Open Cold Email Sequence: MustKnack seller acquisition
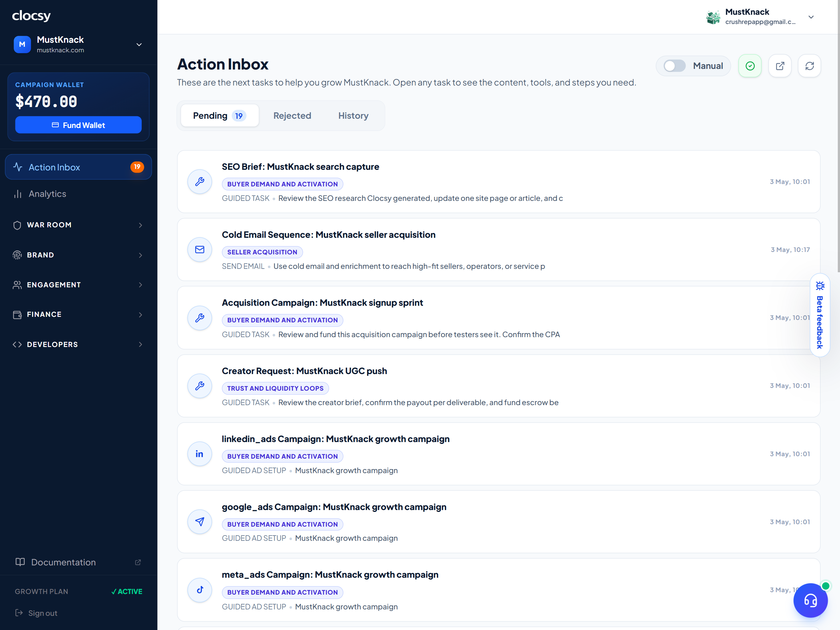The height and width of the screenshot is (630, 840). [x=499, y=250]
